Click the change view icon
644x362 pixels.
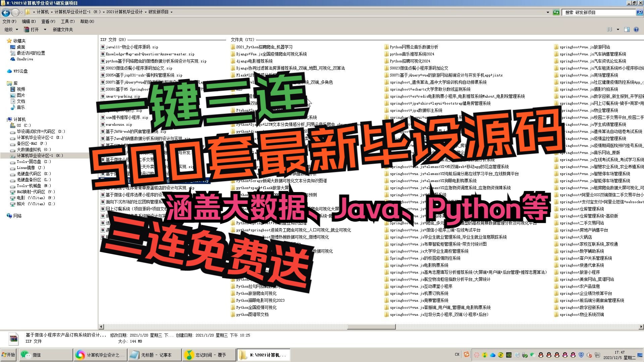[x=610, y=29]
